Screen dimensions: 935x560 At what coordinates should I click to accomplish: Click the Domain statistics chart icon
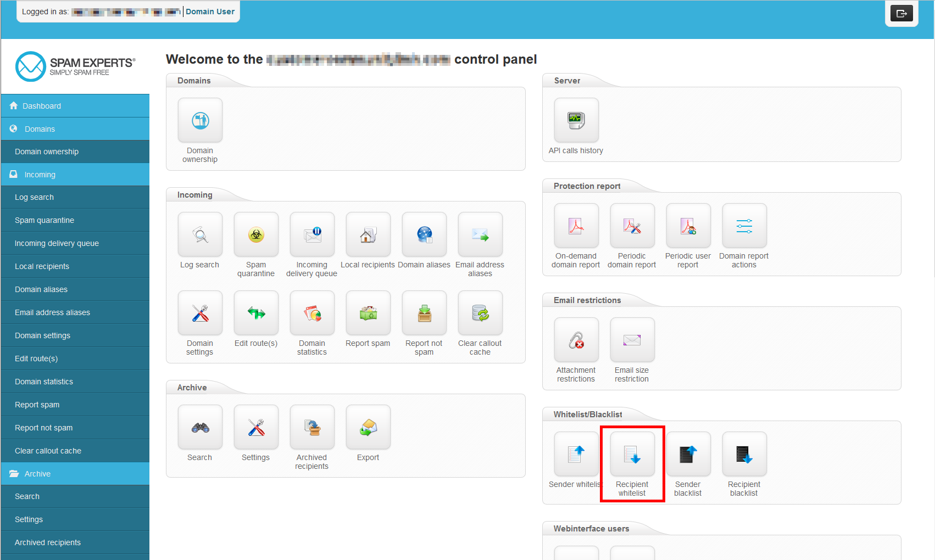[x=312, y=313]
